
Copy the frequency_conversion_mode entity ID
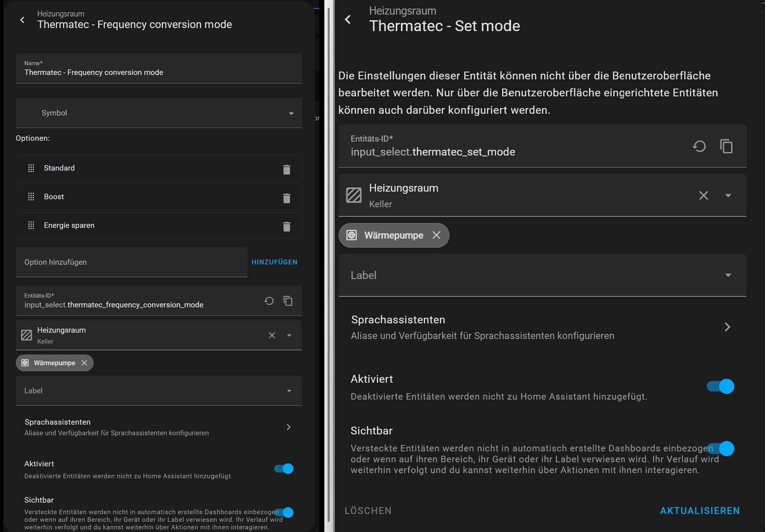[288, 301]
